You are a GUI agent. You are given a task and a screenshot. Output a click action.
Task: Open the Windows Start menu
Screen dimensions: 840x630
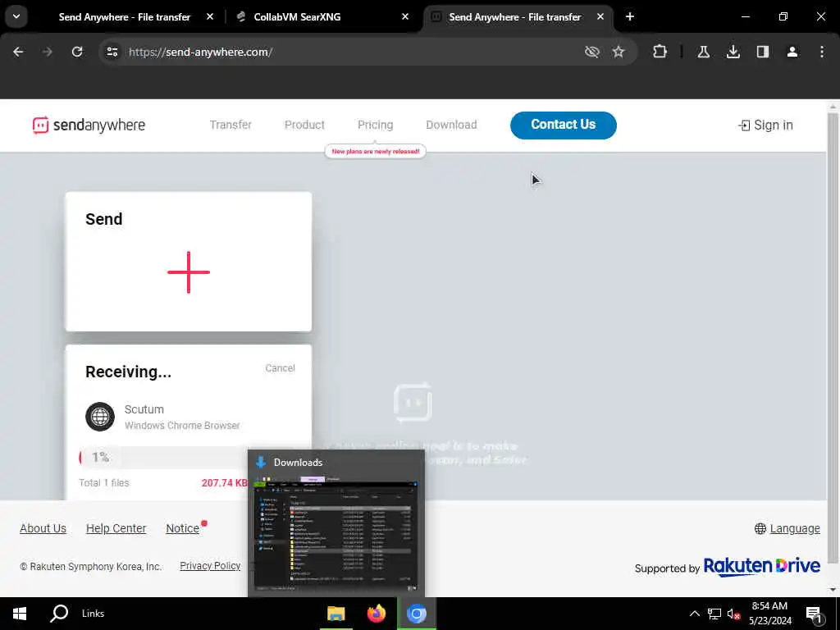click(20, 614)
